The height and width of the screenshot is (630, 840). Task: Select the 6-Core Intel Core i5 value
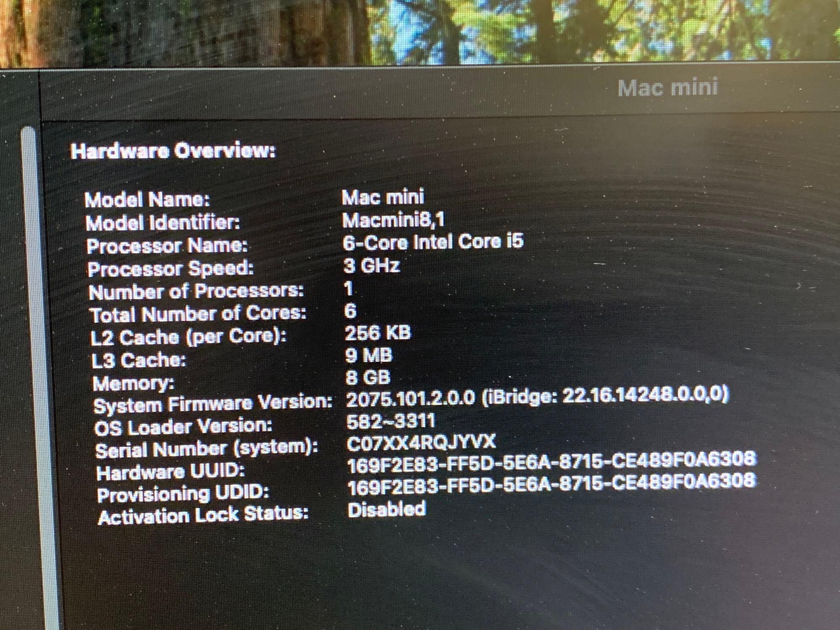(x=433, y=242)
